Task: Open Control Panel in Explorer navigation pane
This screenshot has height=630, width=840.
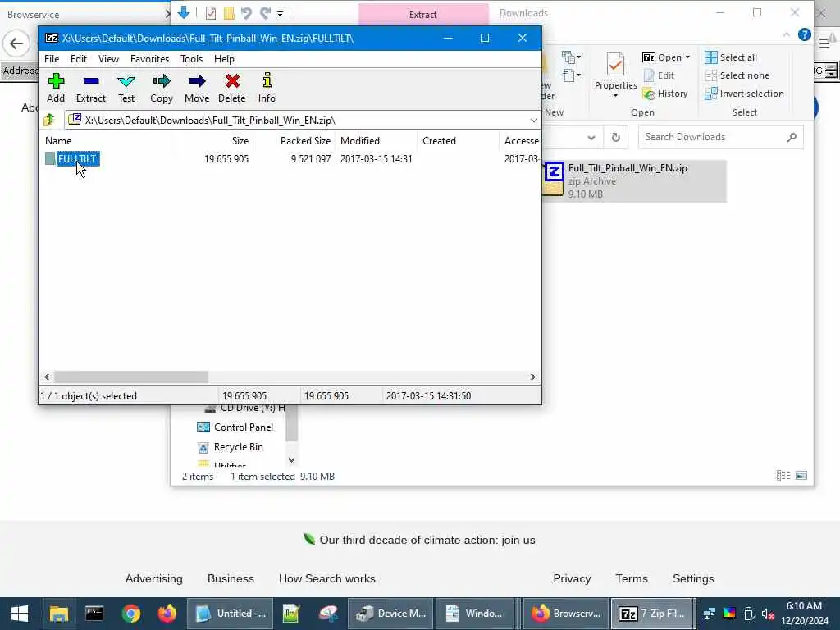Action: [235, 427]
